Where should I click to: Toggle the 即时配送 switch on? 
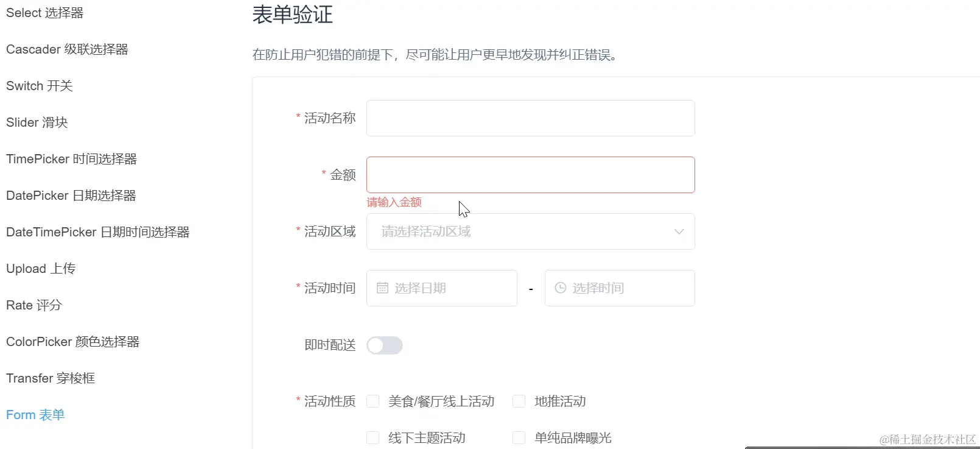tap(385, 345)
